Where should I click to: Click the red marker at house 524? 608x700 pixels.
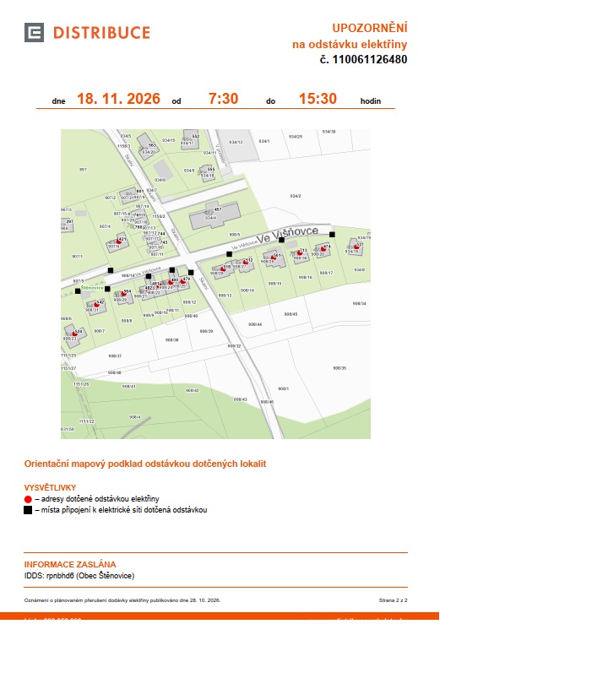click(75, 334)
